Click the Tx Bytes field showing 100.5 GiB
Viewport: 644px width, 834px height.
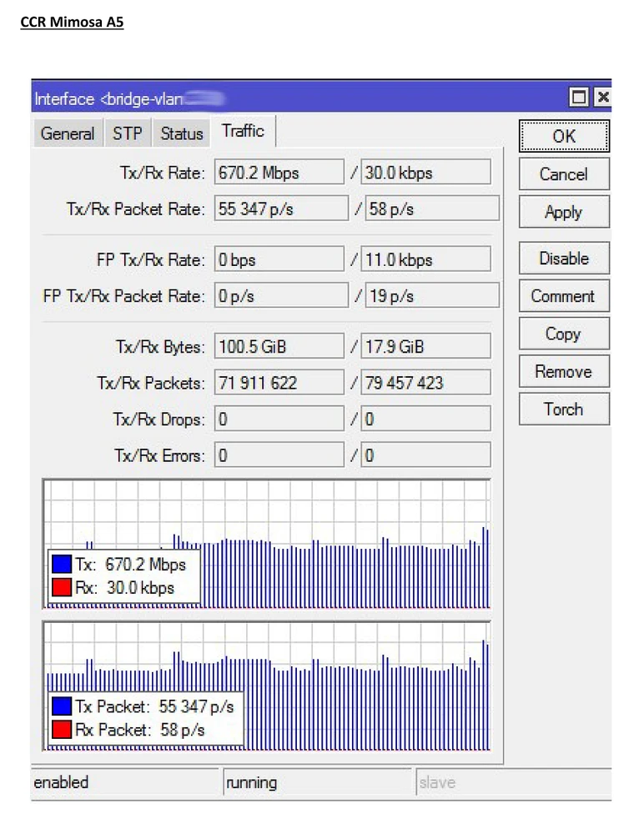pos(279,346)
